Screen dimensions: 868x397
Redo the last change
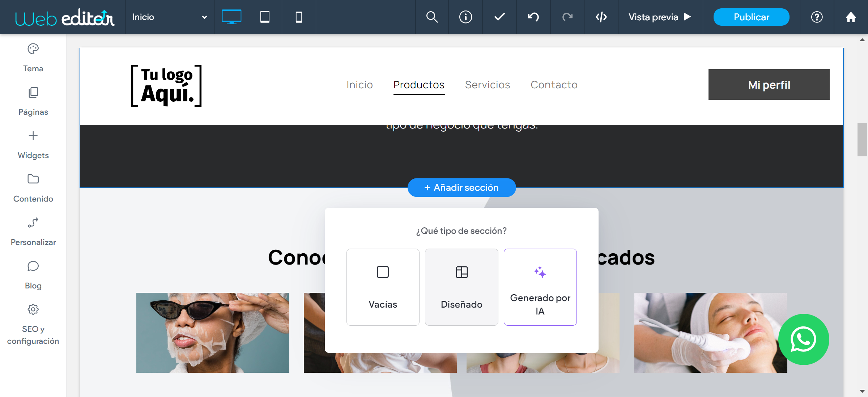pos(567,17)
